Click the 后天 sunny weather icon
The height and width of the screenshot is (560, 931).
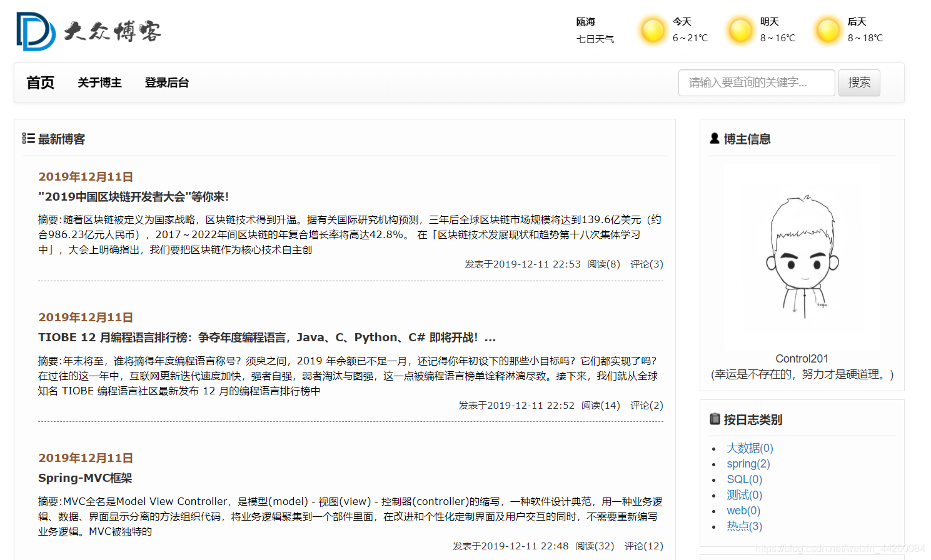(x=828, y=30)
